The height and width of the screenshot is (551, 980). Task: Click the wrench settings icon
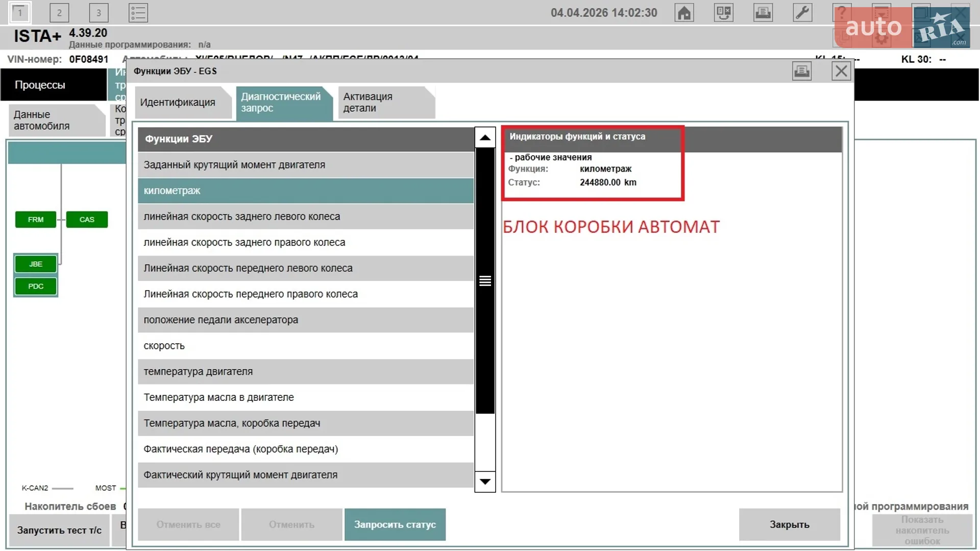pyautogui.click(x=802, y=13)
